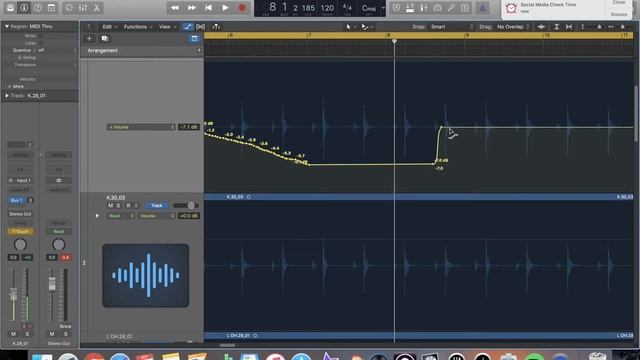Viewport: 640px width, 360px height.
Task: Toggle the Catch playhead button
Action: (216, 27)
